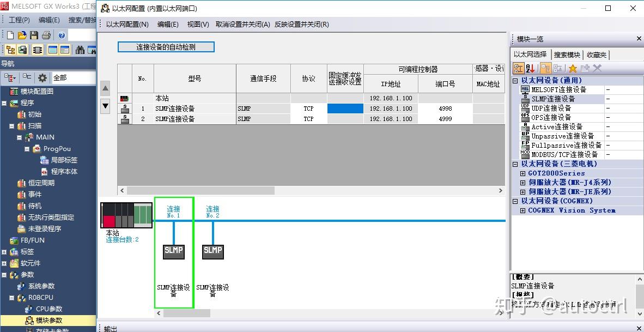Print using the printer toolbar icon
Viewport: 644px width, 332px height.
coord(46,35)
